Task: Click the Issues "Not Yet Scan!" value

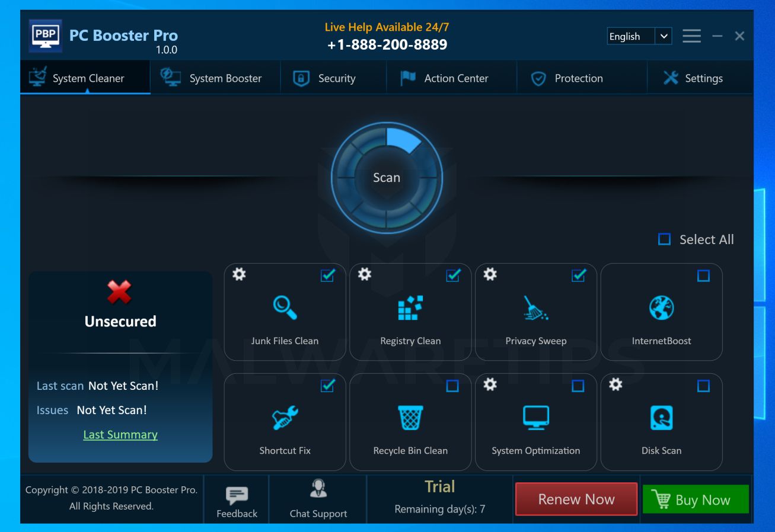Action: click(111, 410)
